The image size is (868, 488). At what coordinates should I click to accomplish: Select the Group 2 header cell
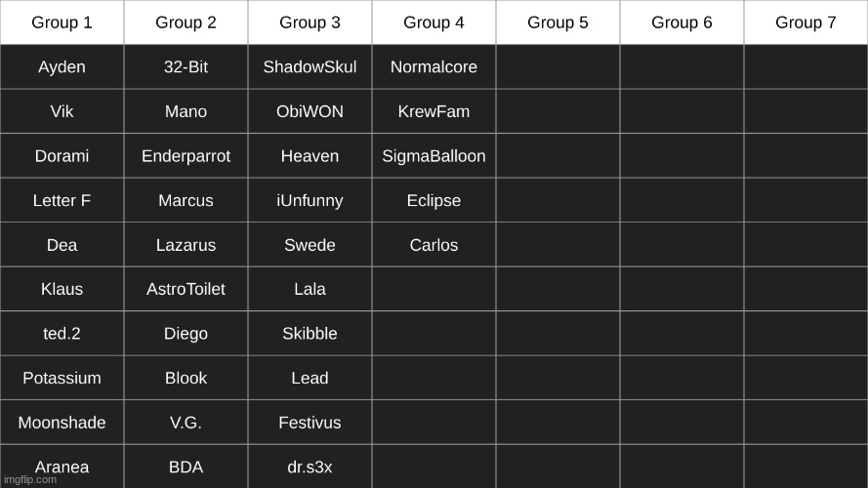186,22
